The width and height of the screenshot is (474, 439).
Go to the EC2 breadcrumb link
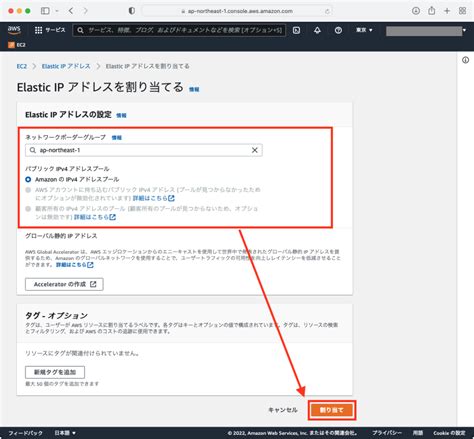pyautogui.click(x=22, y=66)
